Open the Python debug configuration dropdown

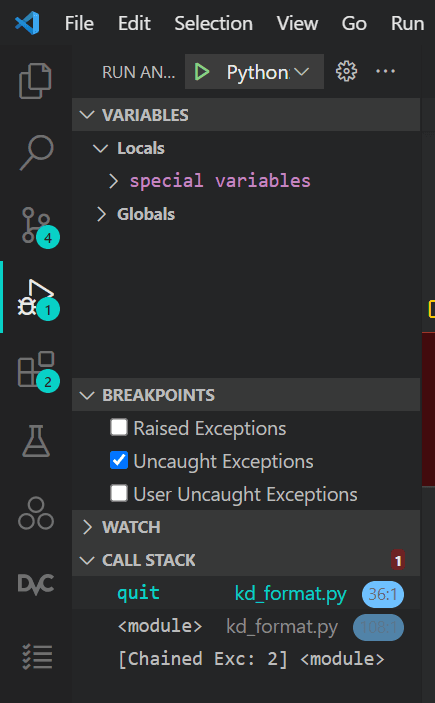267,72
